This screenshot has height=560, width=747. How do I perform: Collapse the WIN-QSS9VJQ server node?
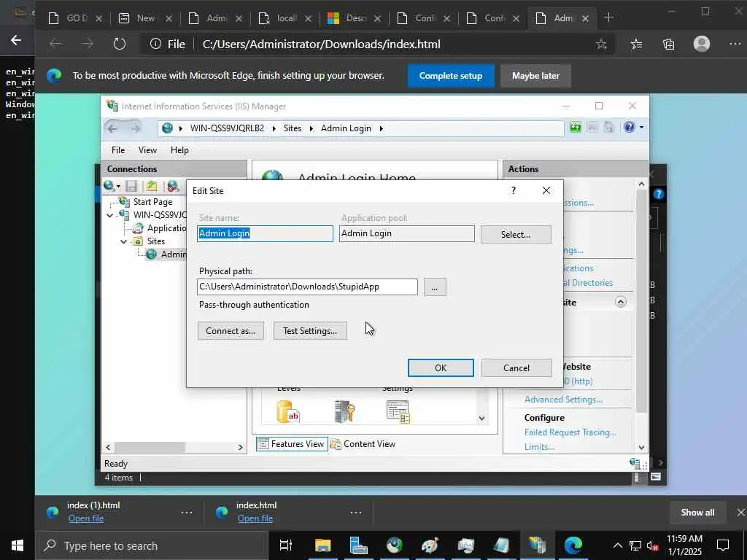click(110, 215)
